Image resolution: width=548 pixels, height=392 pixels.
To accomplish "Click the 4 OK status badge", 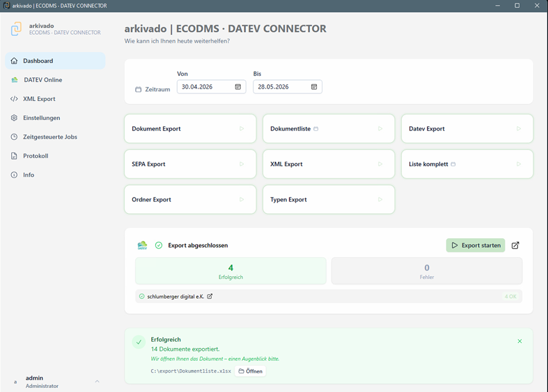I will [x=510, y=296].
